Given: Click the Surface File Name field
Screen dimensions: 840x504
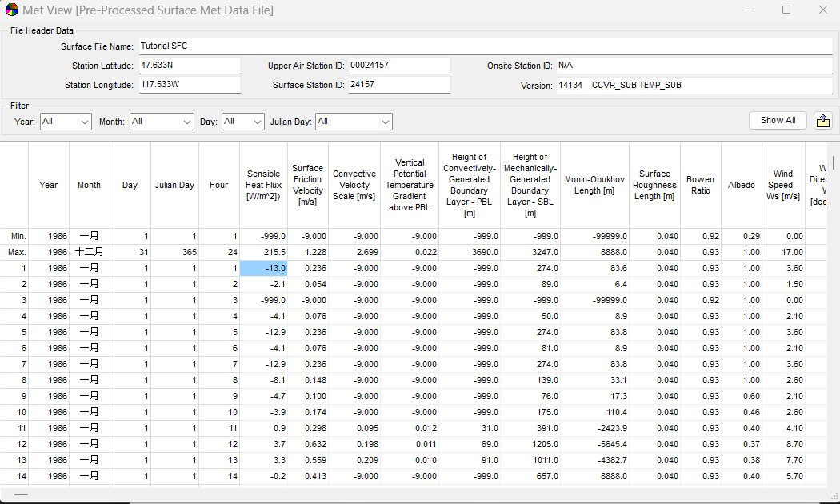Looking at the screenshot, I should (486, 46).
